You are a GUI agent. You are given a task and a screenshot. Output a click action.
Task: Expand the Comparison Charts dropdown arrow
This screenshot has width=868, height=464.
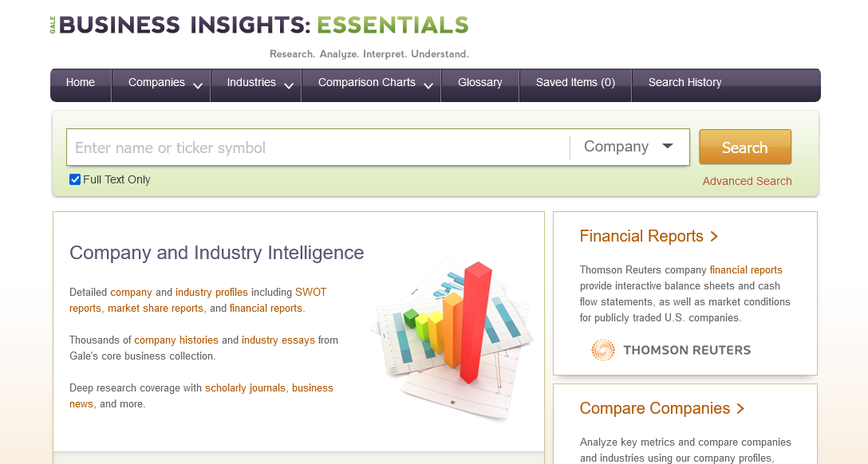(428, 85)
